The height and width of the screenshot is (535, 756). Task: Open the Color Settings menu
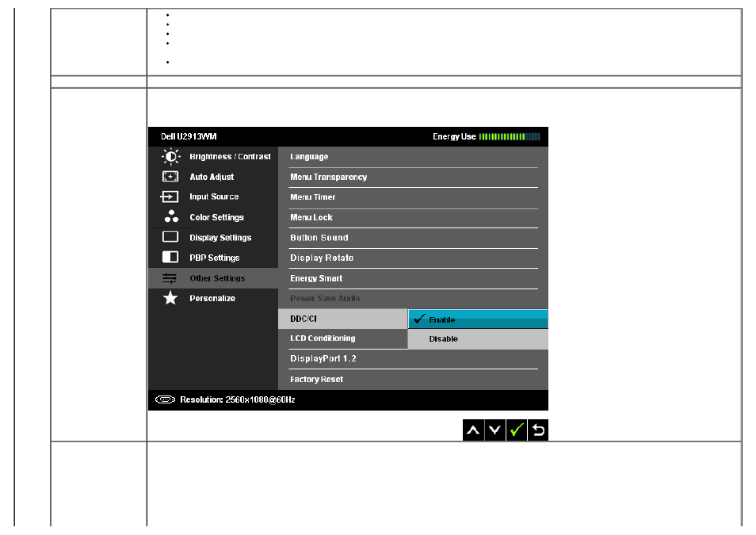[214, 217]
